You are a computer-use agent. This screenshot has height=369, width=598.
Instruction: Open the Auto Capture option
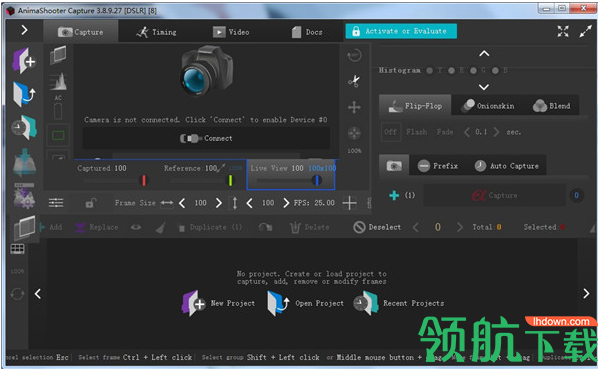(x=507, y=165)
